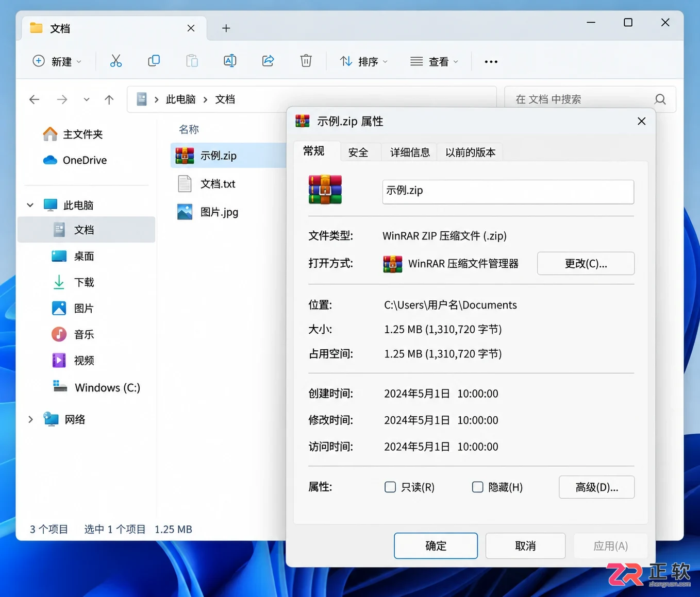Open 主文件夹 in the sidebar
Image resolution: width=700 pixels, height=597 pixels.
[73, 134]
